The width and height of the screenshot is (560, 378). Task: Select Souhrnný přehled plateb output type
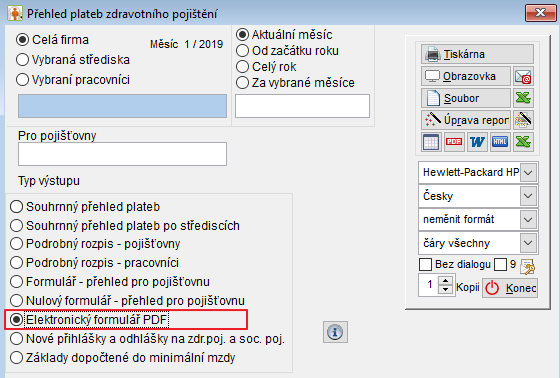pos(16,207)
